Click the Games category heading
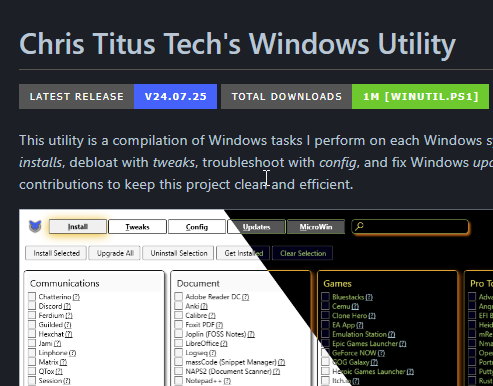The height and width of the screenshot is (386, 493). (337, 283)
